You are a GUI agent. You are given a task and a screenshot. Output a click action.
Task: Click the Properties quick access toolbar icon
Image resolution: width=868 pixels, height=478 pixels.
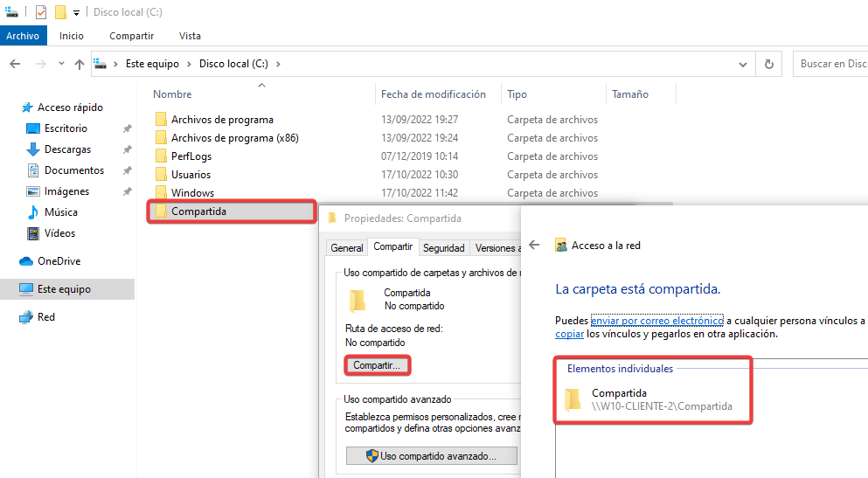point(40,12)
